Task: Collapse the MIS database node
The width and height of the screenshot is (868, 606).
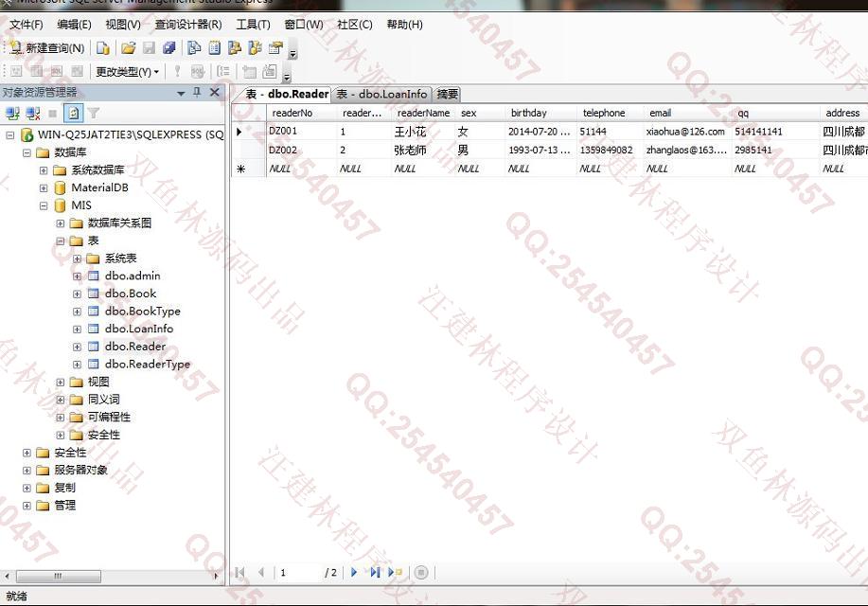Action: pyautogui.click(x=44, y=205)
